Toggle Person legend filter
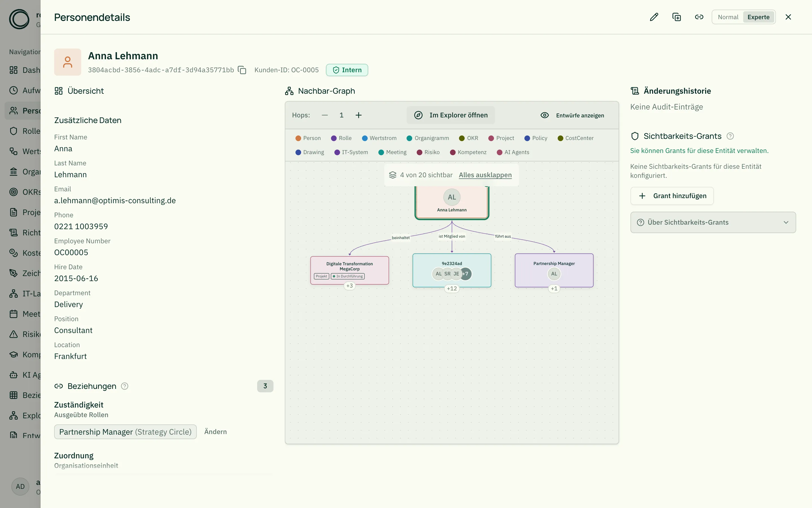 click(x=308, y=138)
